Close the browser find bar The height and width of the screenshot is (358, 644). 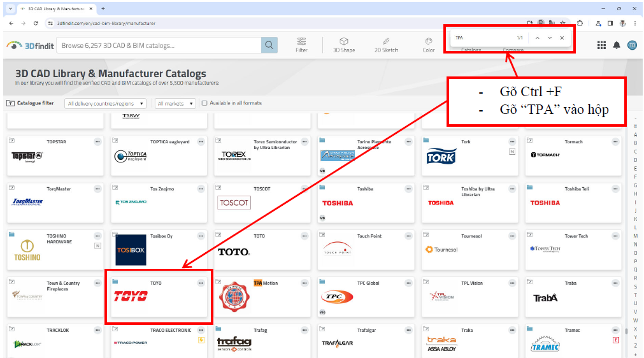point(561,38)
